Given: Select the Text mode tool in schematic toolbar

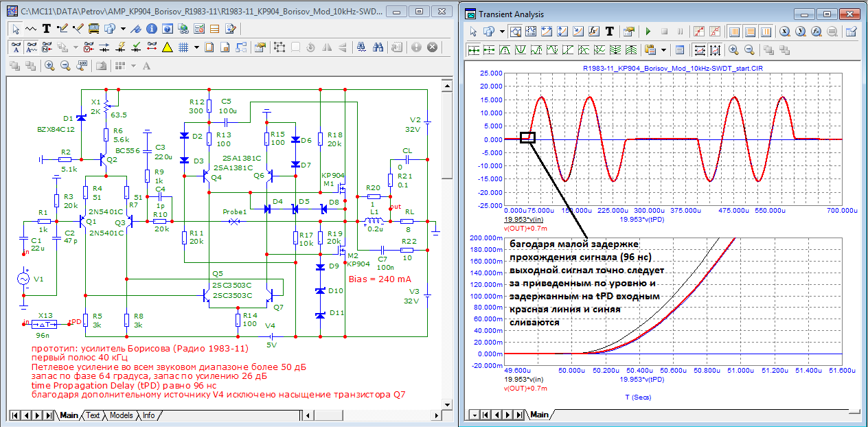Looking at the screenshot, I should pyautogui.click(x=47, y=29).
